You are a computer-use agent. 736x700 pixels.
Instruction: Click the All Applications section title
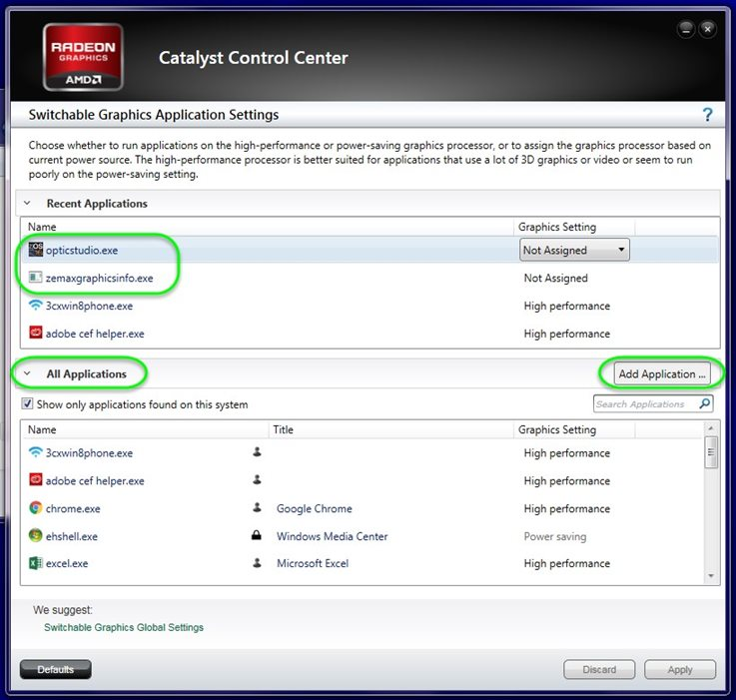tap(86, 373)
